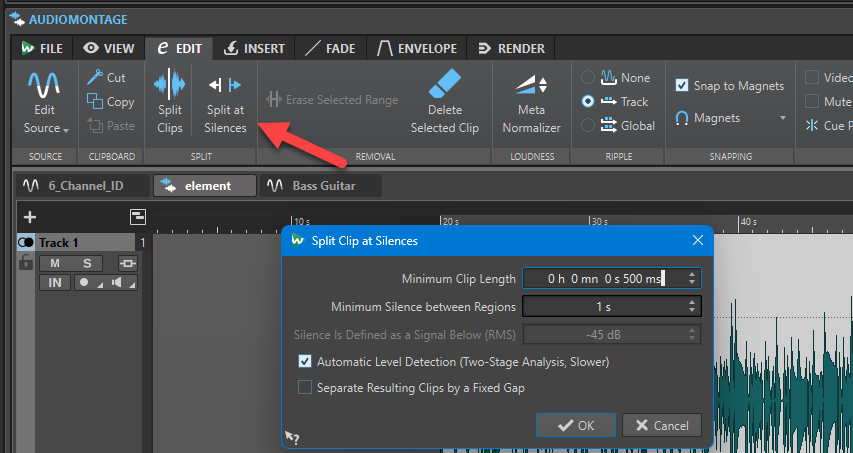853x453 pixels.
Task: Click the Track 1 stereo channel icon
Action: click(26, 243)
